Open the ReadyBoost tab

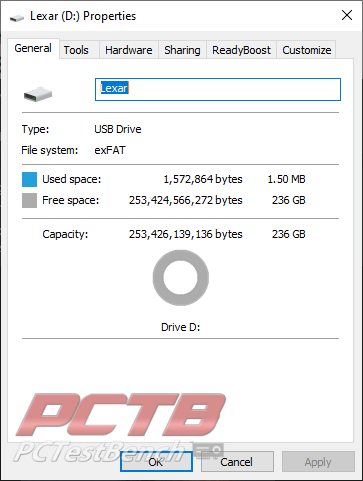241,50
